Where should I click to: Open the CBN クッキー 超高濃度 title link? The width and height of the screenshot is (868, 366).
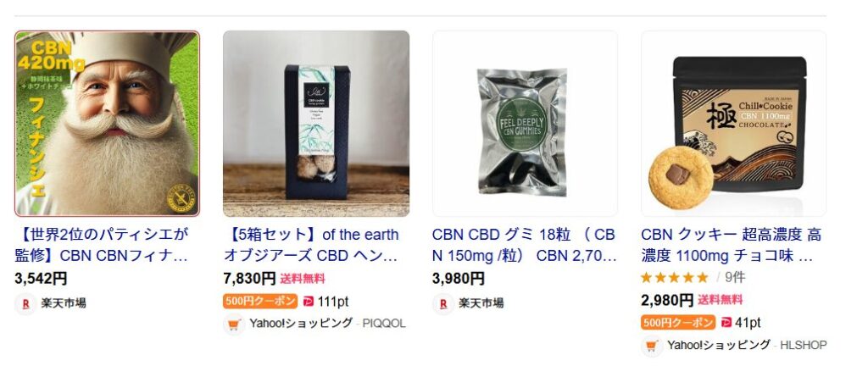[731, 245]
